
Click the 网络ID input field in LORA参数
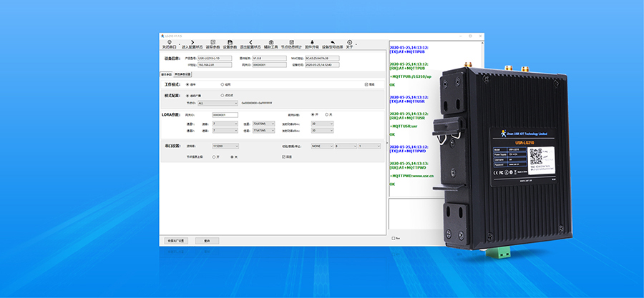[x=225, y=114]
